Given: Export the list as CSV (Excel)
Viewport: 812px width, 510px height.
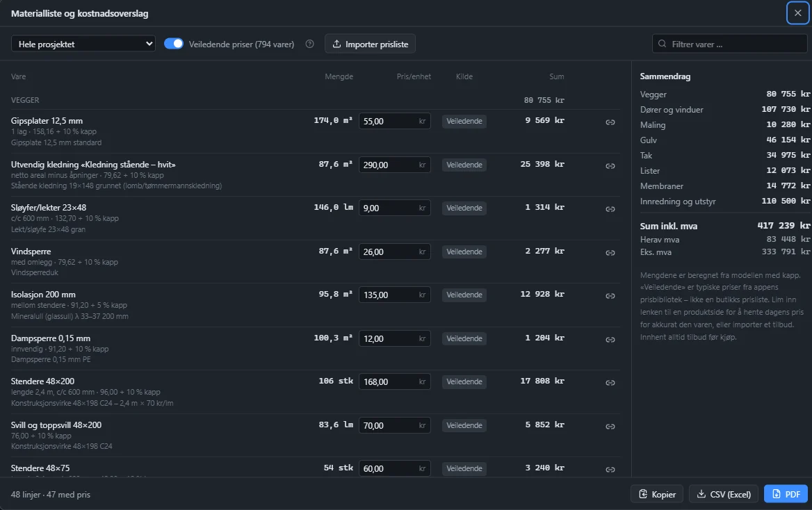Looking at the screenshot, I should pos(724,494).
